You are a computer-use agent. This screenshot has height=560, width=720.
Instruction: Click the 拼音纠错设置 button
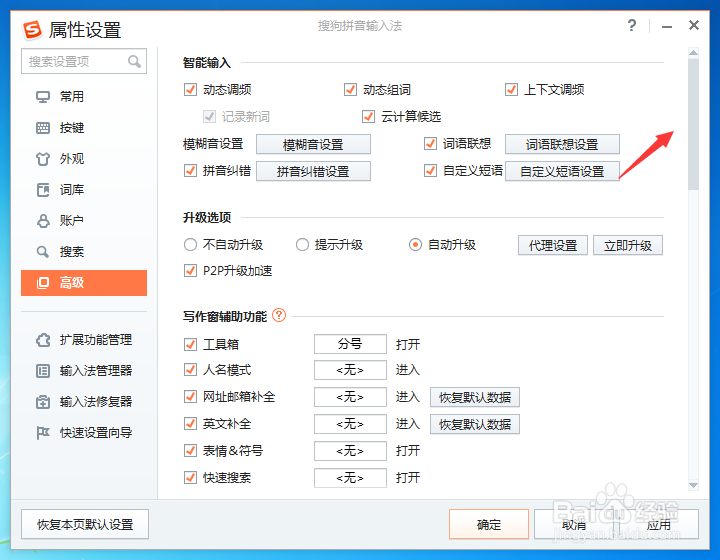coord(313,172)
